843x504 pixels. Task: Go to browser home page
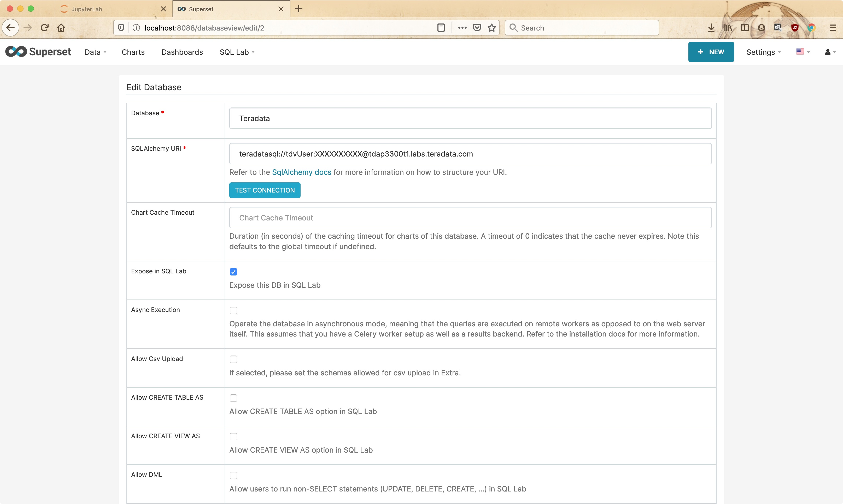pyautogui.click(x=61, y=28)
